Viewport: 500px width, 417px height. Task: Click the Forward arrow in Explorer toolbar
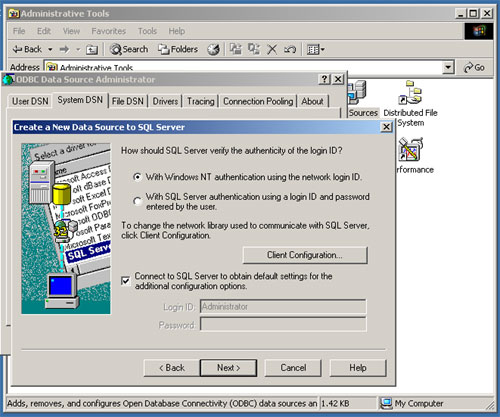click(64, 50)
